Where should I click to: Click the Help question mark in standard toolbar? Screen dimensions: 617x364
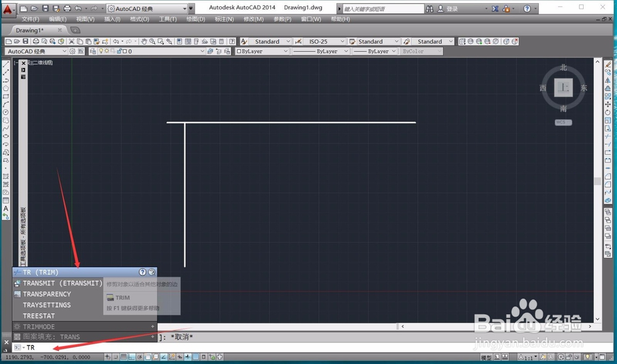coord(232,41)
